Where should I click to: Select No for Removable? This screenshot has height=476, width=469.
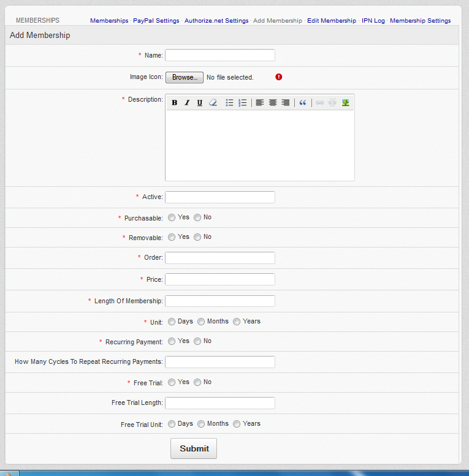tap(197, 237)
